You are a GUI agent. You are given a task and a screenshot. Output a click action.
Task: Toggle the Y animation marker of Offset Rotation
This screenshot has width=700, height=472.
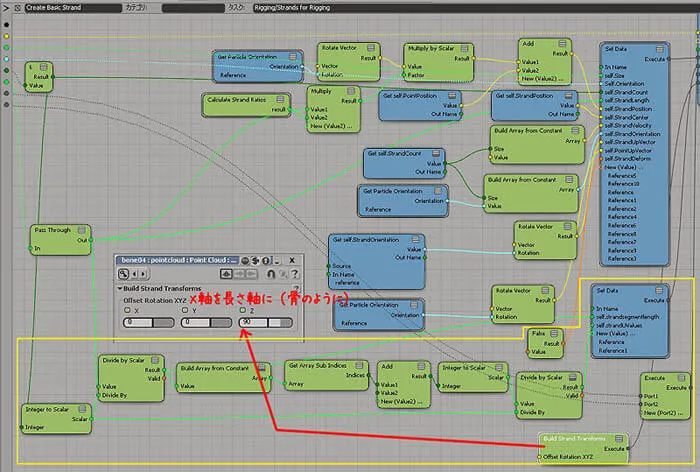point(185,310)
